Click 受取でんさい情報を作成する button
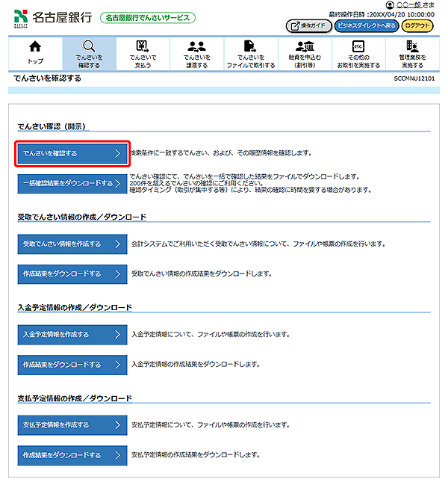The width and height of the screenshot is (448, 482). (72, 244)
